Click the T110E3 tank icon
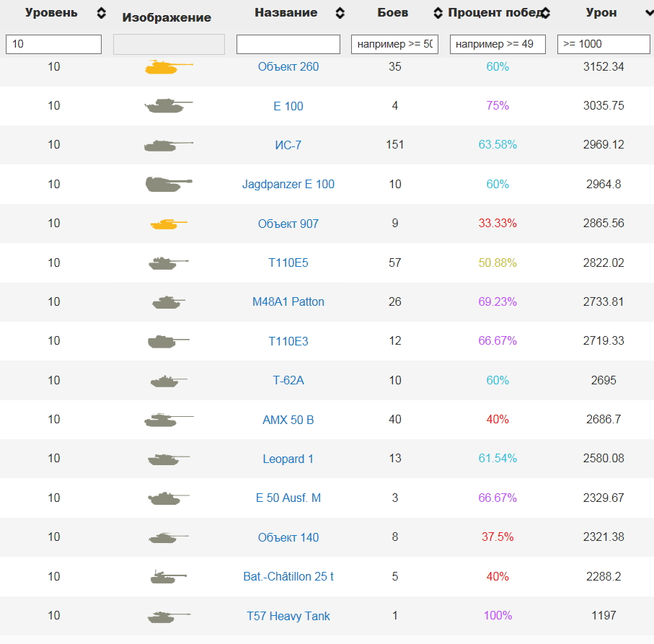Screen dimensions: 654x644 click(168, 341)
